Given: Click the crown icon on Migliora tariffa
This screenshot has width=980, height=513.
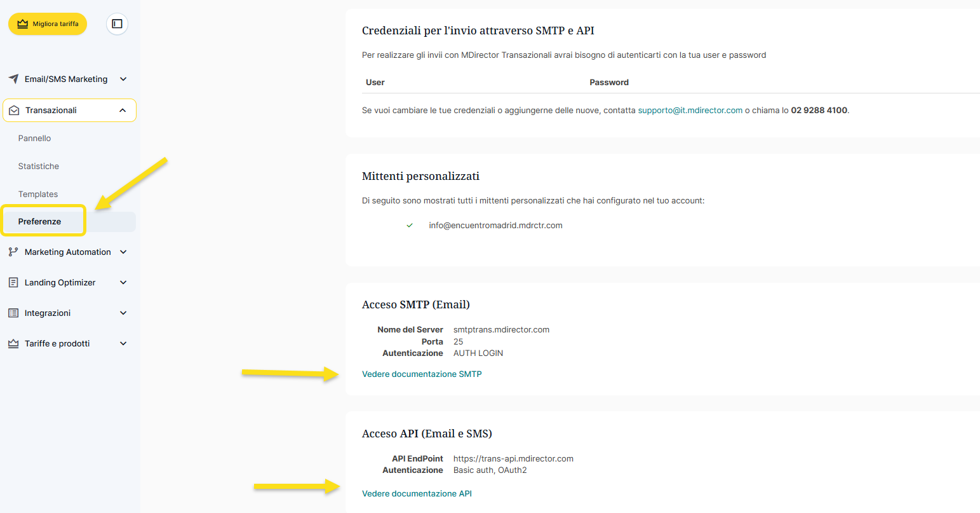Looking at the screenshot, I should click(x=23, y=24).
